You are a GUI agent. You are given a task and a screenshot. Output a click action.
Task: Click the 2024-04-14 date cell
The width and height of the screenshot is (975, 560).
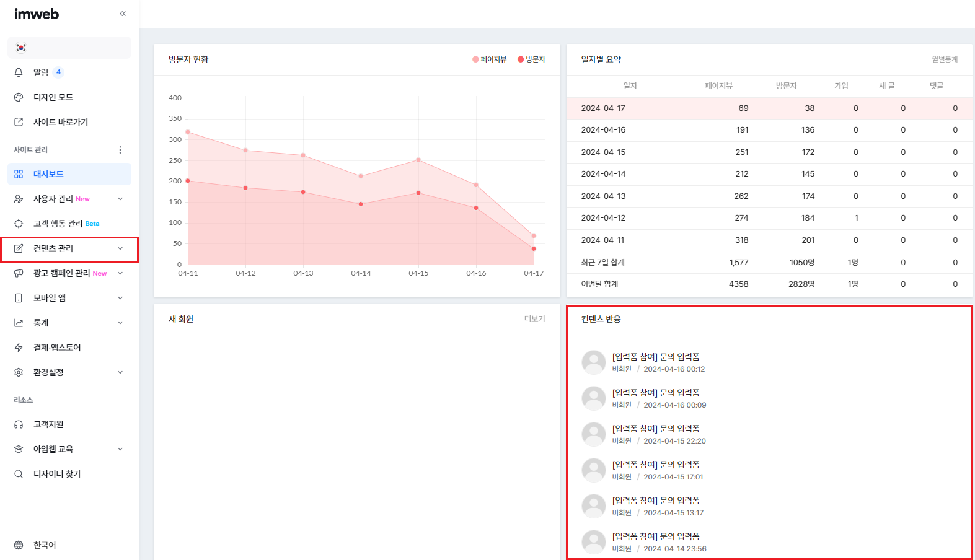[603, 174]
